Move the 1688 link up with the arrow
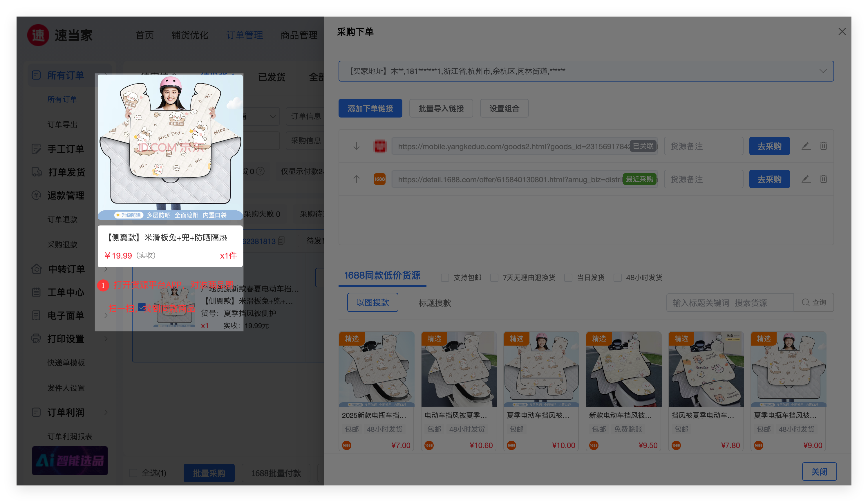 [x=357, y=179]
